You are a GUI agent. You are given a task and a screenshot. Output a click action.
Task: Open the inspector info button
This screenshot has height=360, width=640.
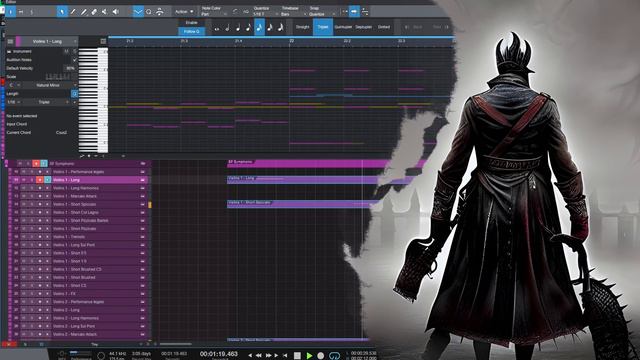(11, 12)
